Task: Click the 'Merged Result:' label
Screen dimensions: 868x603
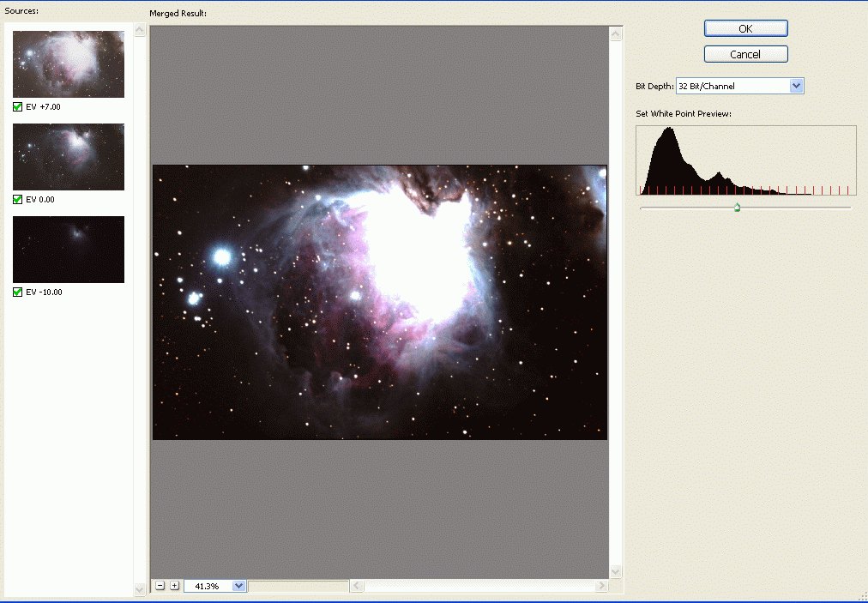Action: tap(178, 13)
